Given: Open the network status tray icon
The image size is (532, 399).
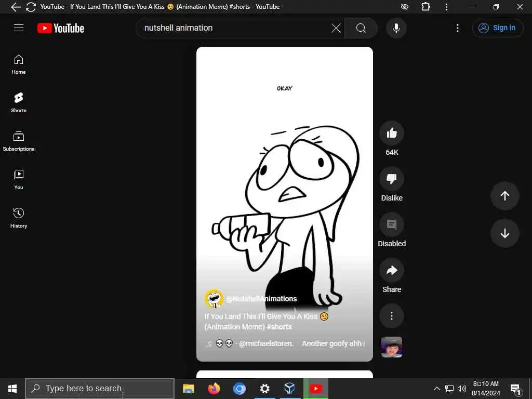Looking at the screenshot, I should tap(449, 389).
